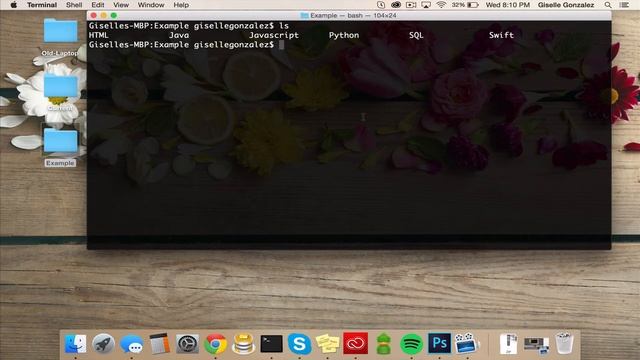Open the Window menu
The width and height of the screenshot is (640, 360).
point(151,5)
